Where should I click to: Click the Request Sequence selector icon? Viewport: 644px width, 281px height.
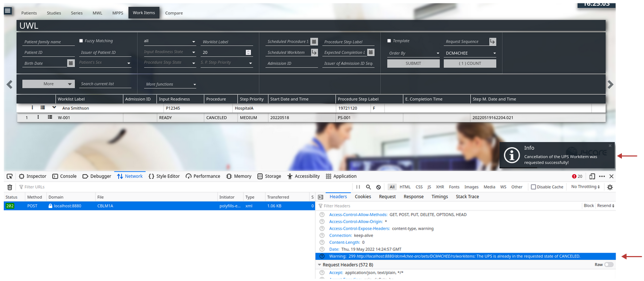pos(493,41)
